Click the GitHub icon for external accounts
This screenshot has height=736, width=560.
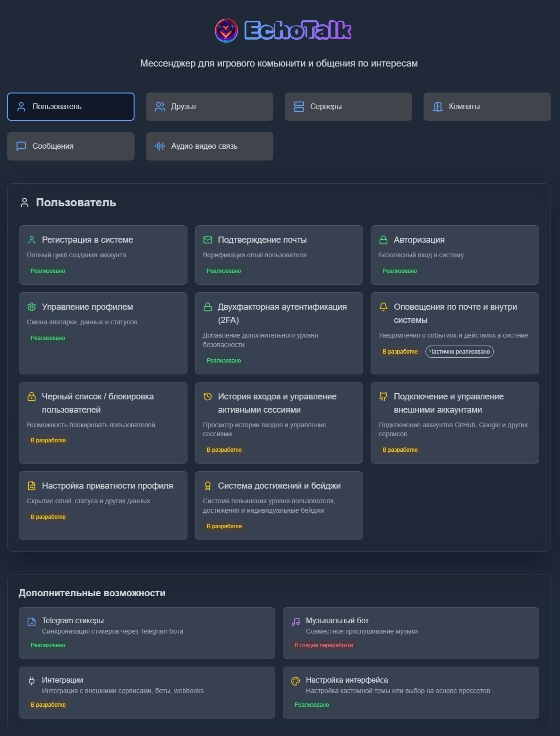pos(383,397)
